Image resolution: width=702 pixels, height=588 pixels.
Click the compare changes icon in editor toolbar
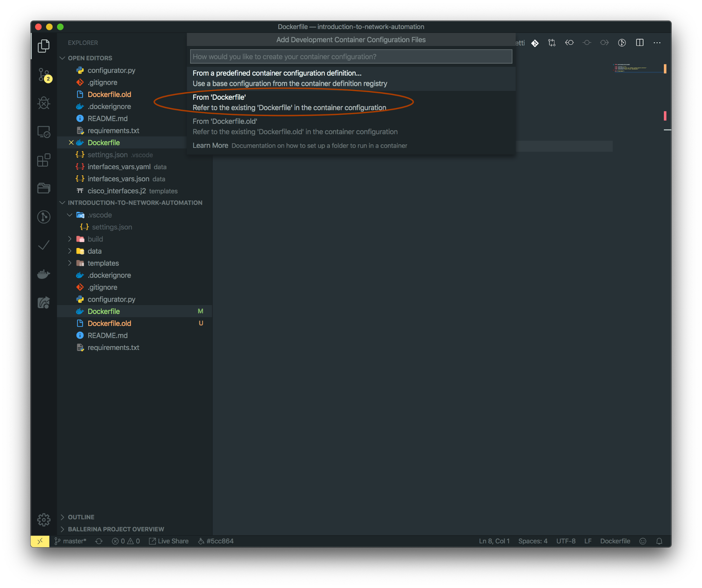[552, 43]
